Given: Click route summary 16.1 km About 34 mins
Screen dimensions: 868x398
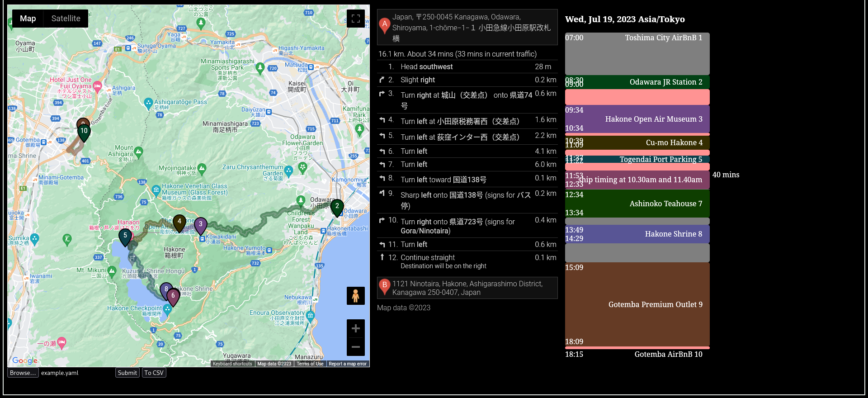Looking at the screenshot, I should 458,54.
